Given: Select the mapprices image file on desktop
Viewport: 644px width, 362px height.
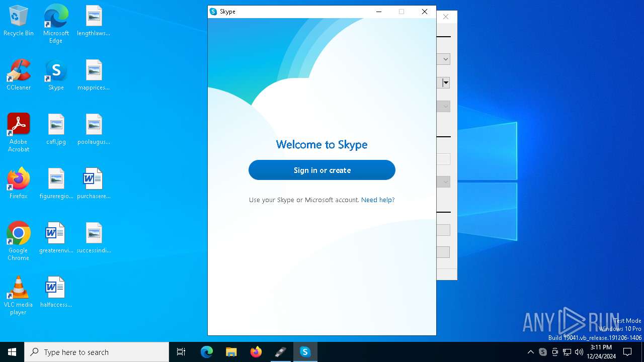Looking at the screenshot, I should (x=94, y=75).
